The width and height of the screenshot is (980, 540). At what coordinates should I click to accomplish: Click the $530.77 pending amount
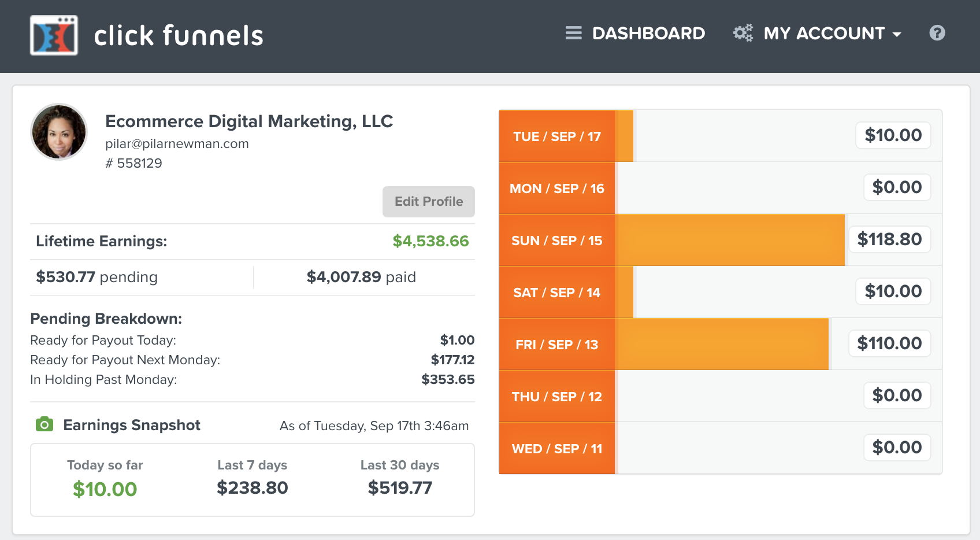click(65, 277)
